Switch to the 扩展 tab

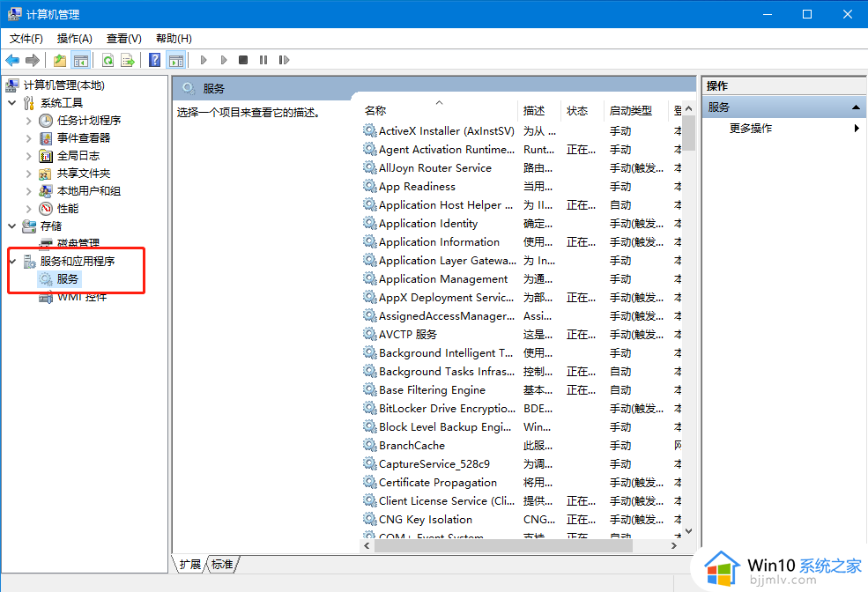pos(189,564)
